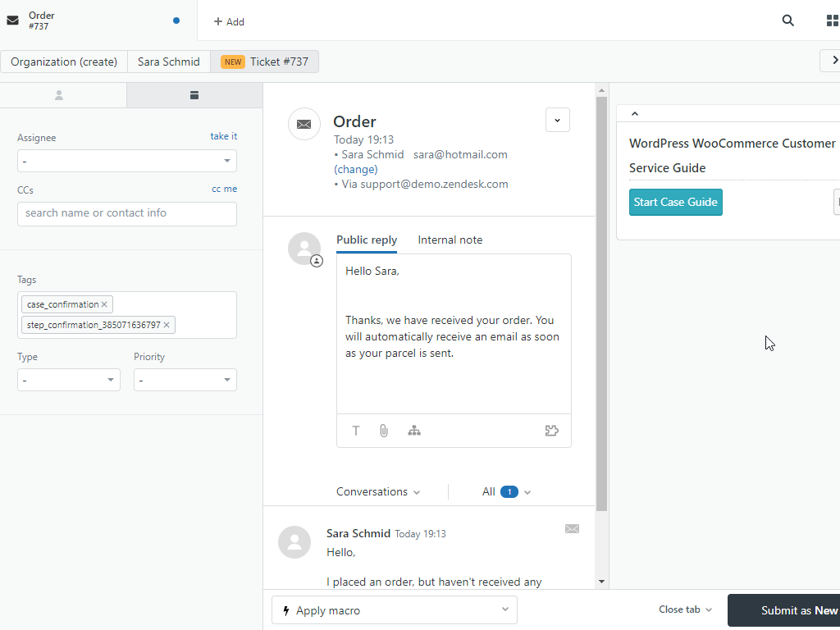Click the (change) requester link

[356, 169]
